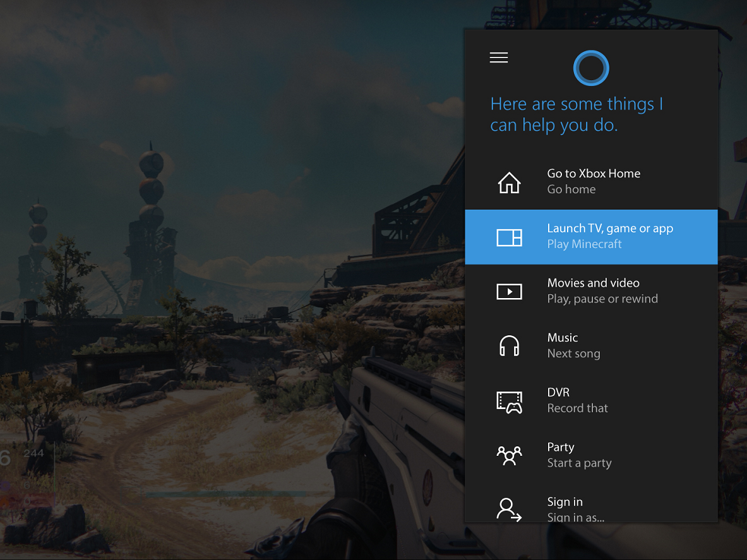
Task: Select the Go to Xbox Home row
Action: (594, 173)
